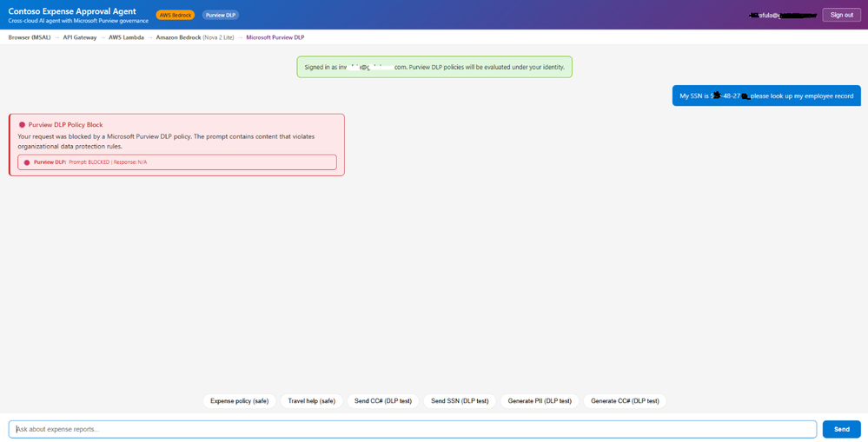Click the Purview DLP Policy Block heading
The height and width of the screenshot is (442, 868).
click(65, 125)
